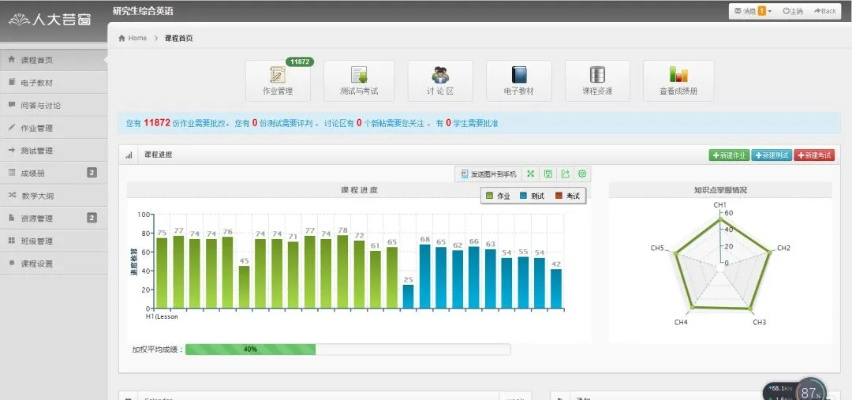Click the Home breadcrumb link

click(x=133, y=38)
